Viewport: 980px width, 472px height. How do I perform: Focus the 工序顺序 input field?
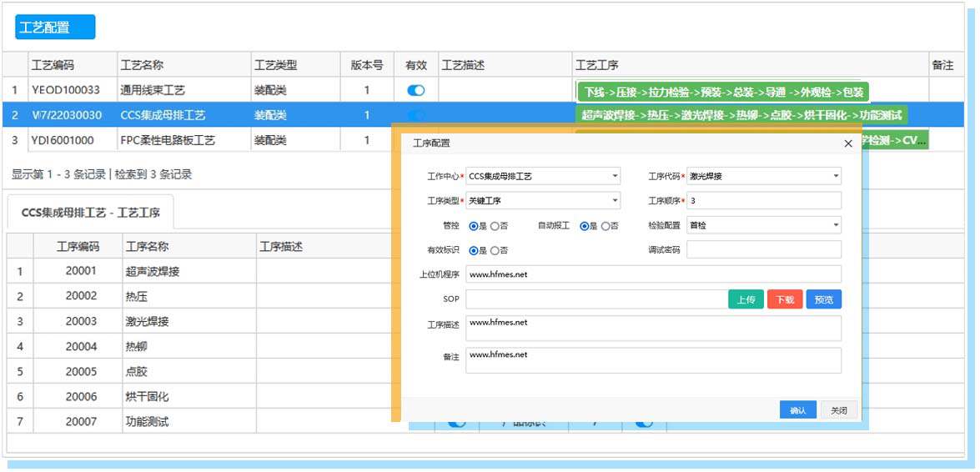(764, 201)
